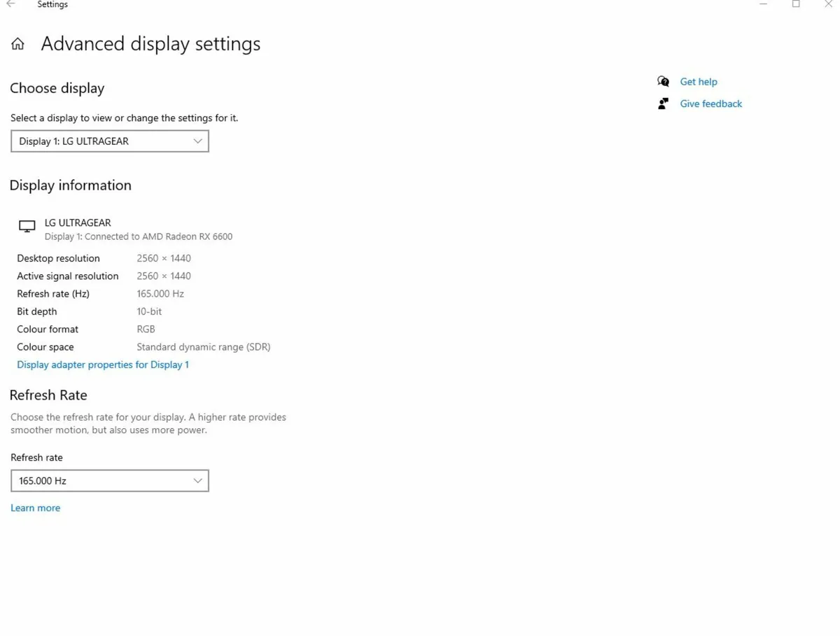Click the Home icon to return to Settings
The width and height of the screenshot is (840, 636).
pos(17,43)
